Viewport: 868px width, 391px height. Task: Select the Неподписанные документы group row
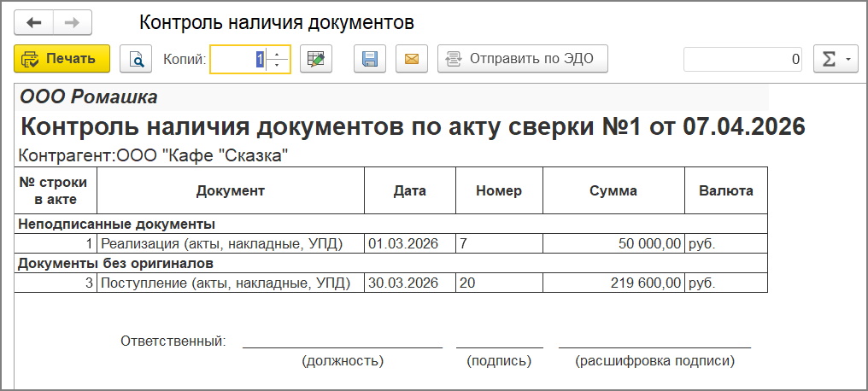click(x=390, y=224)
